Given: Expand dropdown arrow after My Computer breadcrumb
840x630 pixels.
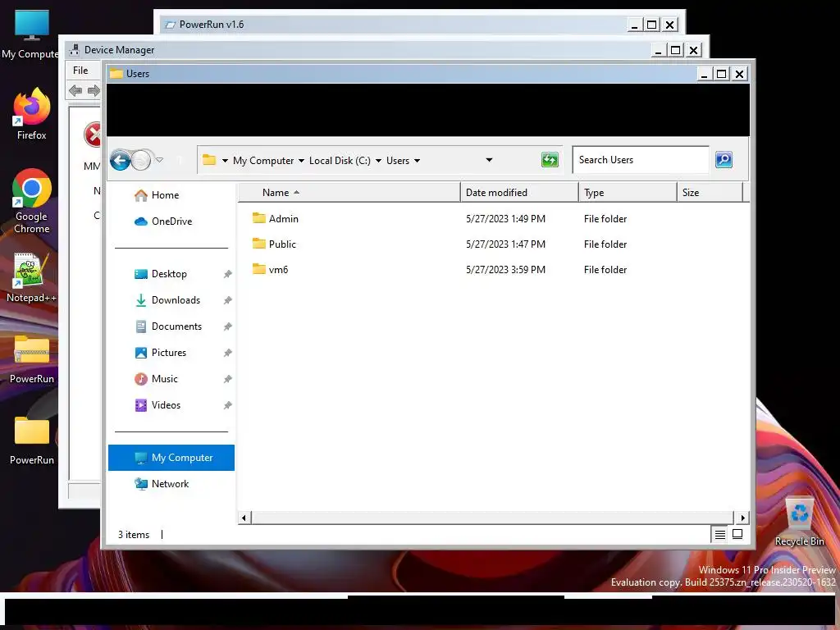Looking at the screenshot, I should click(x=301, y=161).
